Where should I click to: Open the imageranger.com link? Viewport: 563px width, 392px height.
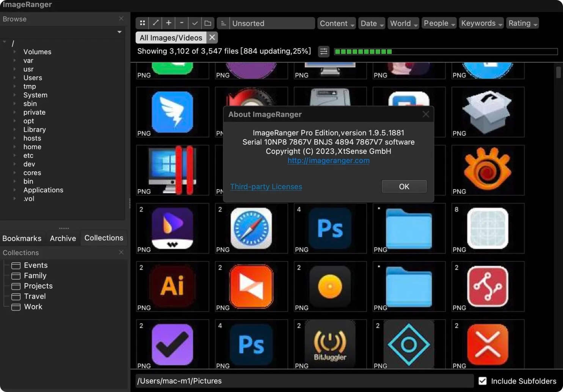pos(328,160)
